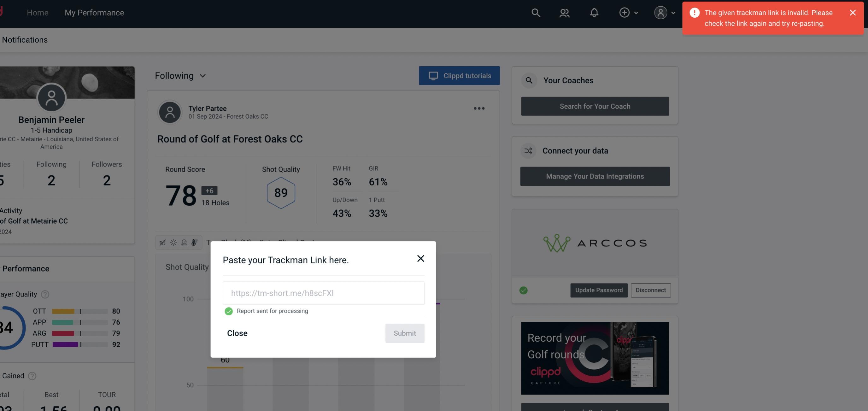868x411 pixels.
Task: Click the add/plus icon in top nav
Action: pyautogui.click(x=625, y=12)
